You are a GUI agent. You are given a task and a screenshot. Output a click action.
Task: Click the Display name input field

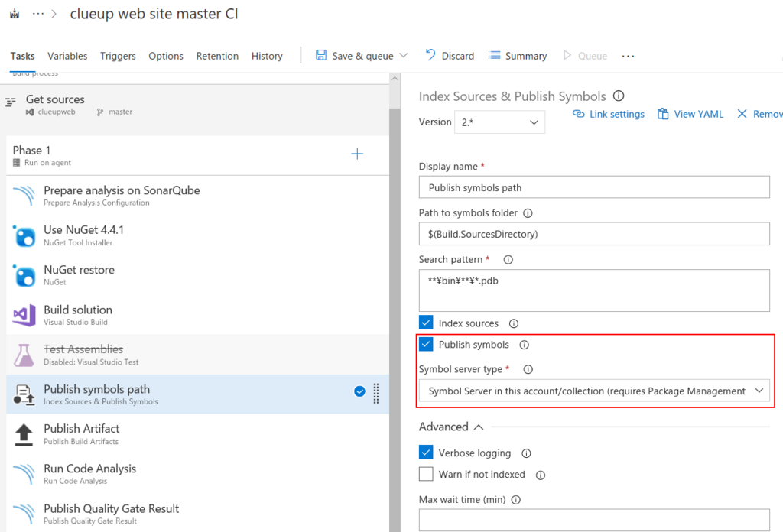(593, 187)
